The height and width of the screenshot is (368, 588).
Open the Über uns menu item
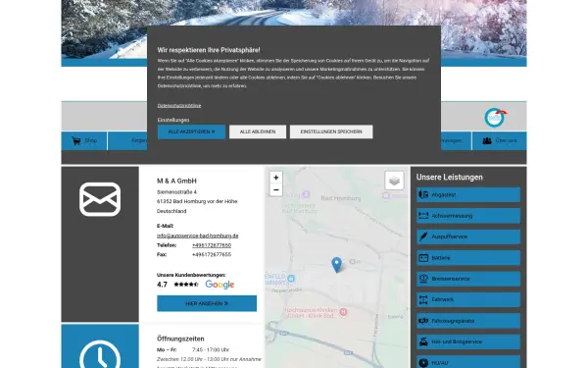499,140
